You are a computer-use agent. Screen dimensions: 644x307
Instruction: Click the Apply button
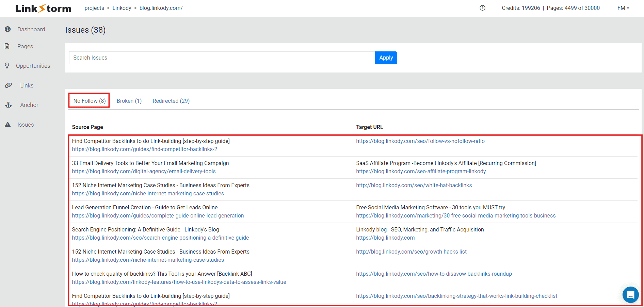[x=386, y=58]
